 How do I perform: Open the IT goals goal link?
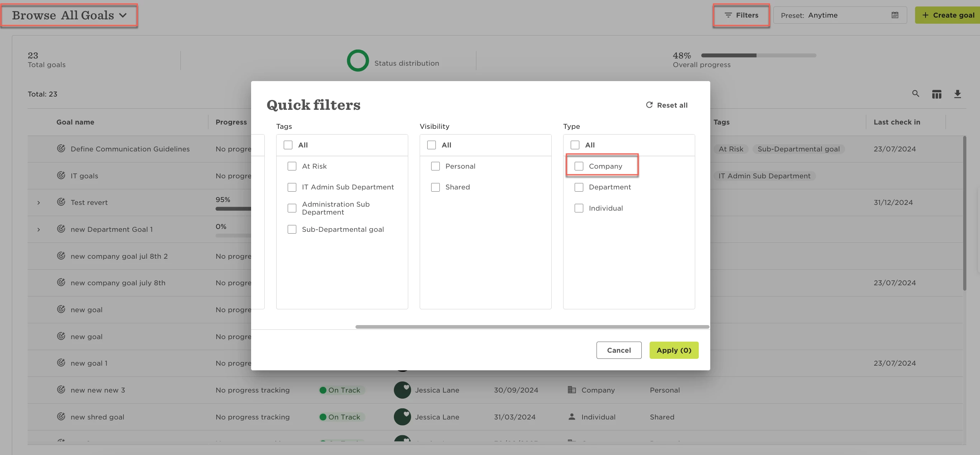pyautogui.click(x=84, y=176)
